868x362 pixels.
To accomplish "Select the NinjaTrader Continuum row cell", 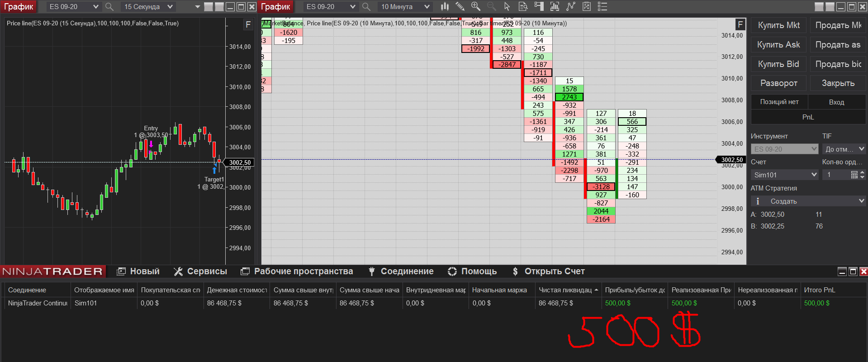I will click(x=38, y=303).
